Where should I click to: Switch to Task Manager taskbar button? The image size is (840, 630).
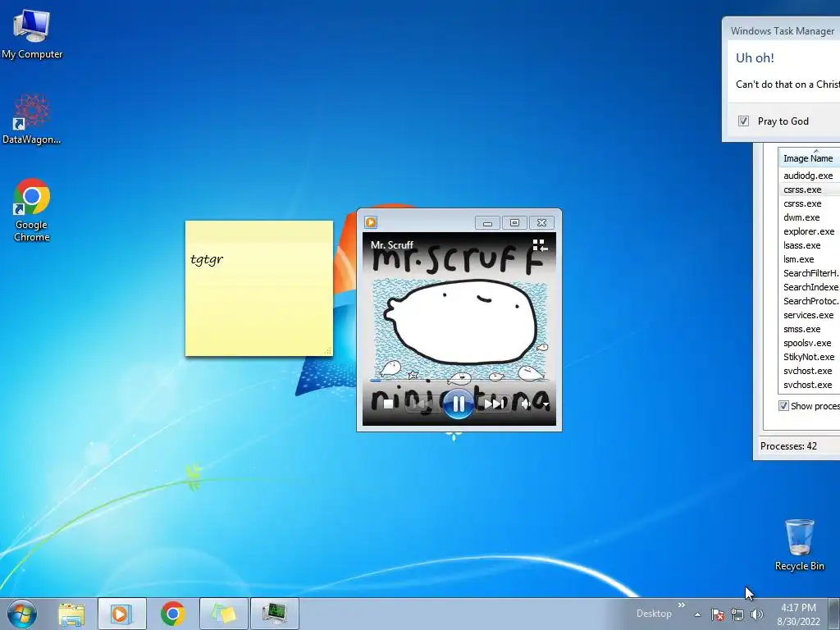click(274, 614)
